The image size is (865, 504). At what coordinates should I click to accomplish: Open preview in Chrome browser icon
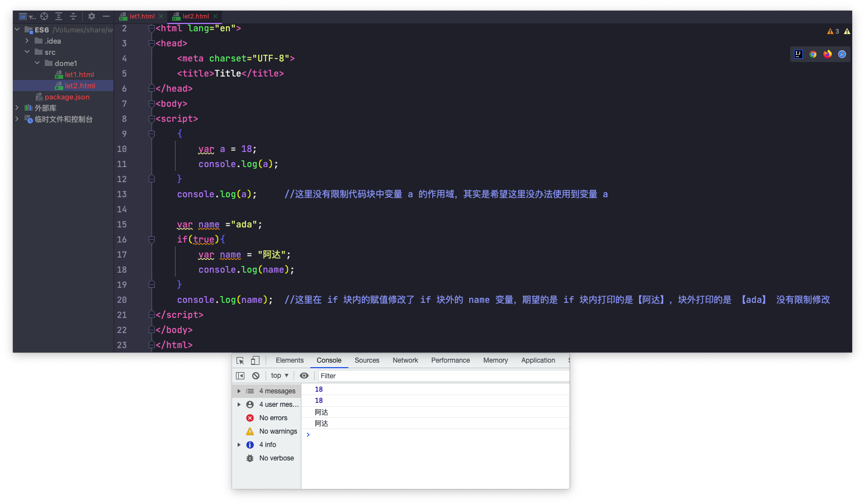click(x=813, y=54)
